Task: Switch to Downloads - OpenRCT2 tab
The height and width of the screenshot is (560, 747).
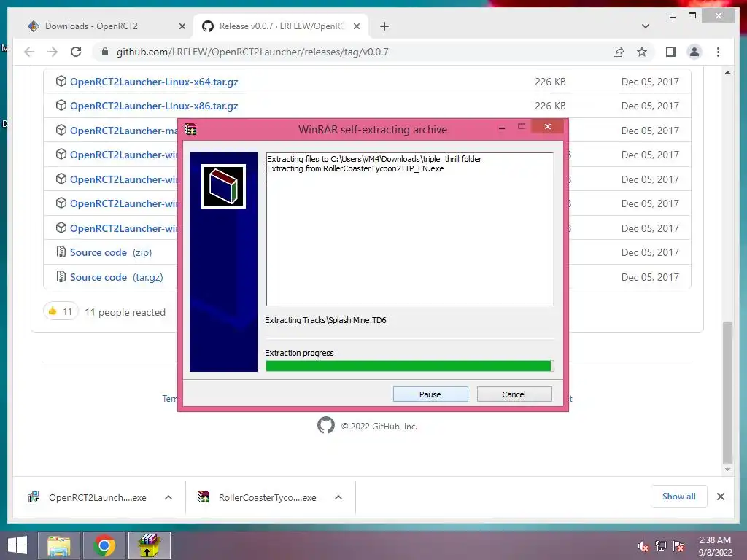Action: pos(91,26)
